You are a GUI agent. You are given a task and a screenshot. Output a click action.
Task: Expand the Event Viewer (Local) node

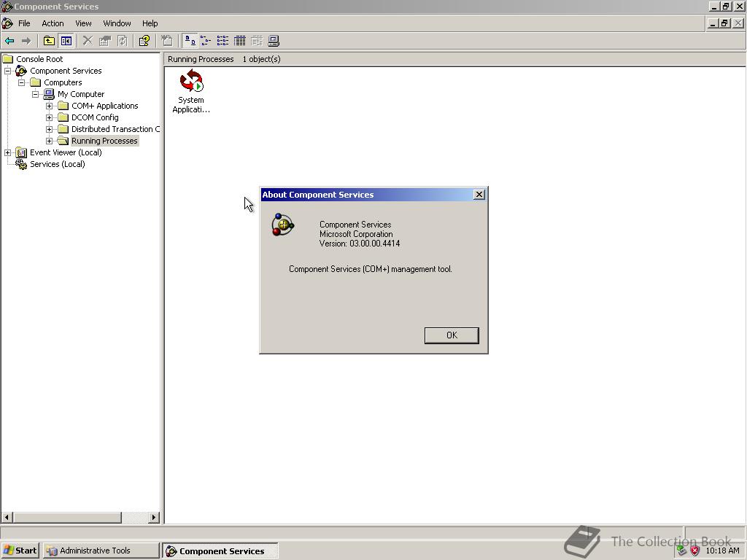(x=7, y=152)
